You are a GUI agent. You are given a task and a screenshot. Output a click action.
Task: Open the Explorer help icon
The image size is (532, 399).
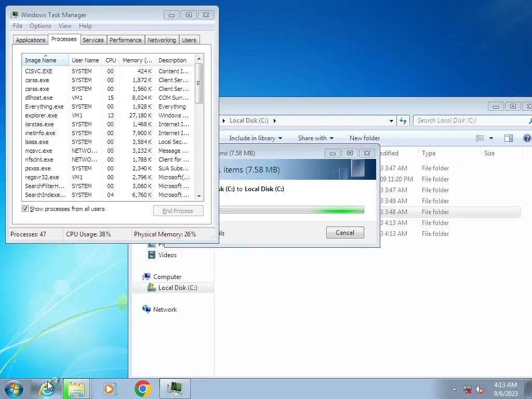point(527,138)
